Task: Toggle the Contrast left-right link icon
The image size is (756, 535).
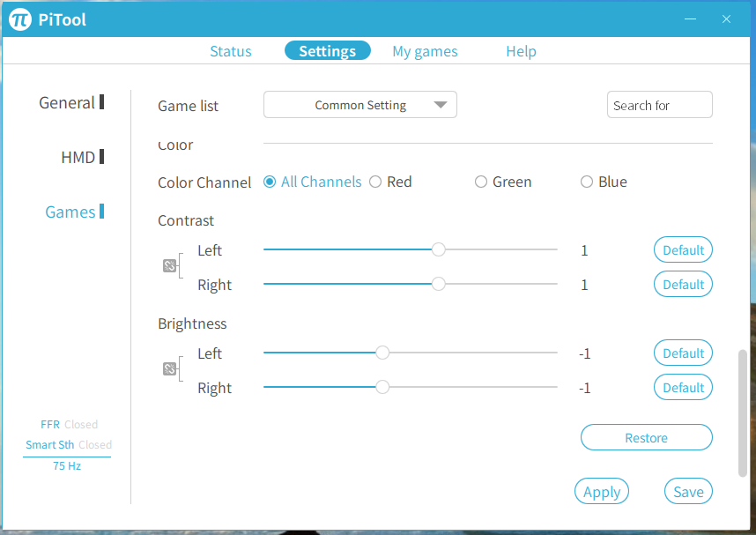Action: [x=169, y=266]
